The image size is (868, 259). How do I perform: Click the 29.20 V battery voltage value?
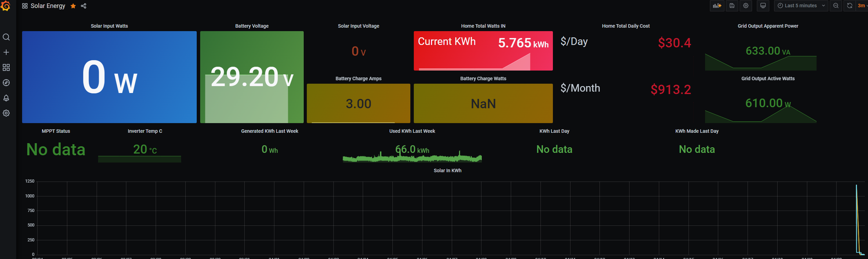[252, 77]
